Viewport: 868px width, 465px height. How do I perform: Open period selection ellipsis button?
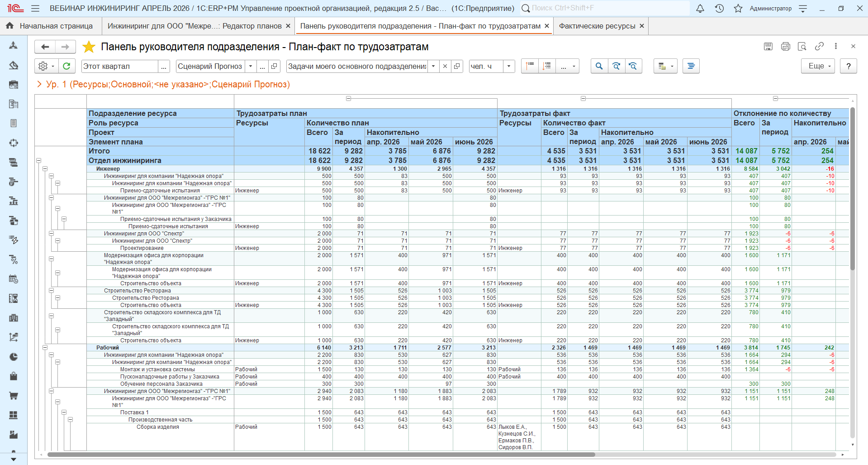point(164,66)
